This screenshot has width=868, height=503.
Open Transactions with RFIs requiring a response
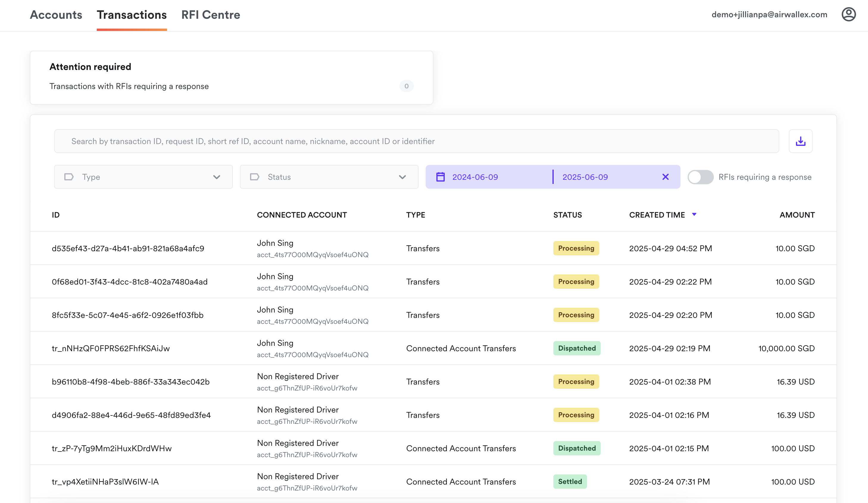pyautogui.click(x=129, y=86)
